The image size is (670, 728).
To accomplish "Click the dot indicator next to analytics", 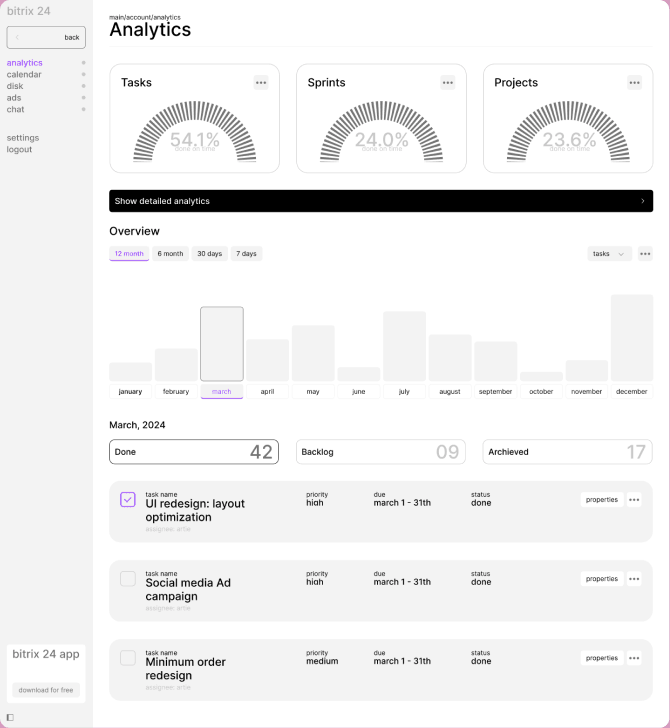I will tap(84, 63).
